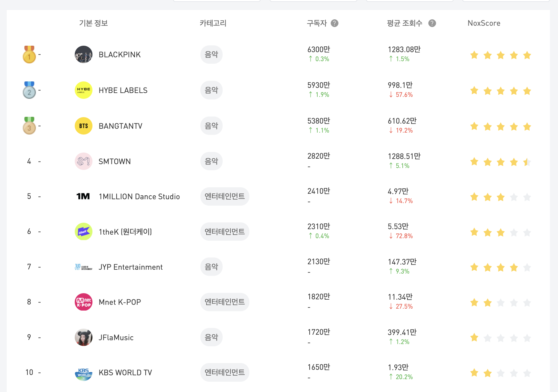Click 엔터테인먼트 tag for 1theK

pyautogui.click(x=225, y=231)
